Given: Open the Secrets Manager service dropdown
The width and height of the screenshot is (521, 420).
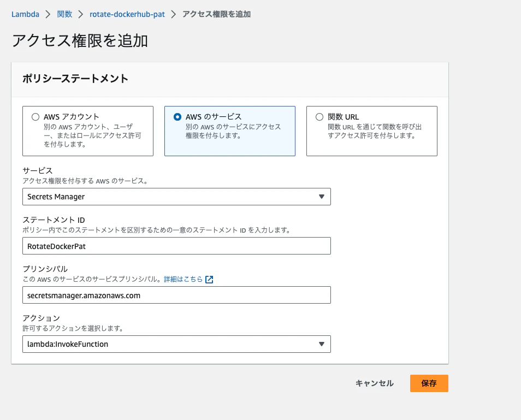Looking at the screenshot, I should coord(176,197).
